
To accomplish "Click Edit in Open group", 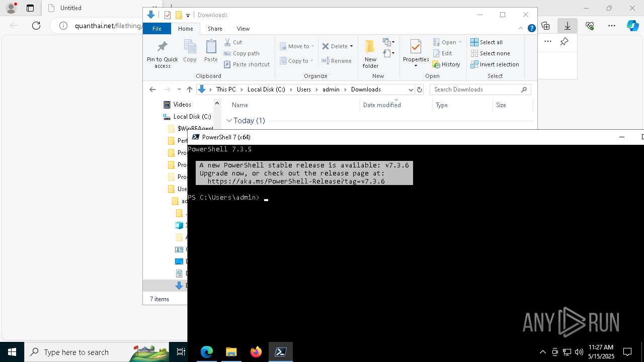I will [x=443, y=53].
